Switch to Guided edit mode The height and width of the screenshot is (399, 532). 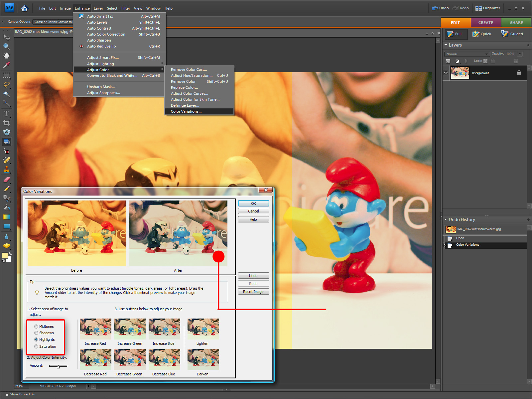click(512, 34)
